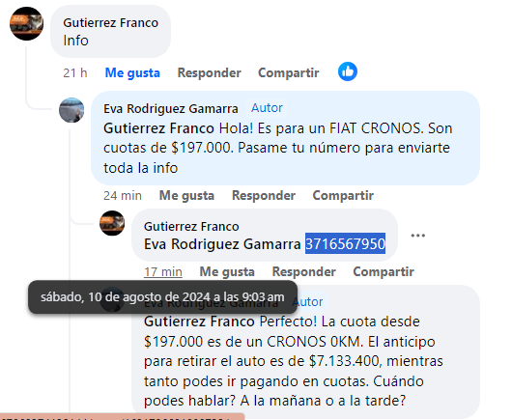This screenshot has width=512, height=420.
Task: Open Eva Rodriguez Gamarra author name link
Action: pos(170,109)
